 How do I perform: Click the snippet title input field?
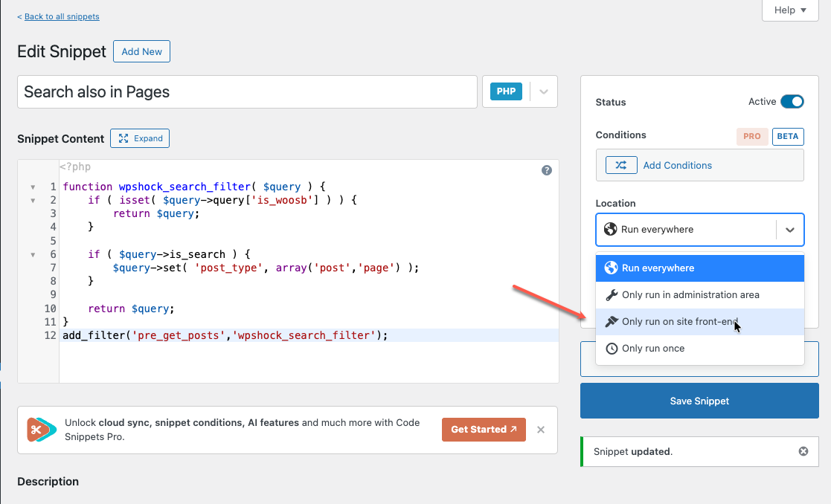pyautogui.click(x=247, y=92)
